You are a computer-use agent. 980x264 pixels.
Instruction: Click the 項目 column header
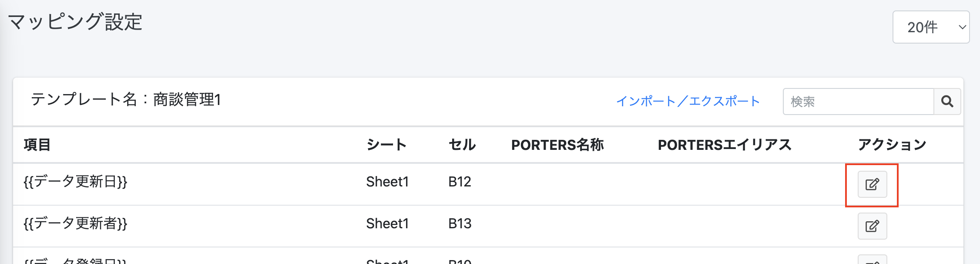pyautogui.click(x=37, y=145)
